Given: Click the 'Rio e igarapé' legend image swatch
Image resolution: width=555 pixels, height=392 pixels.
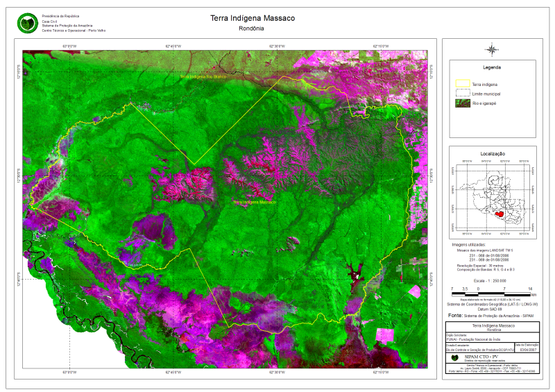Looking at the screenshot, I should click(x=463, y=103).
